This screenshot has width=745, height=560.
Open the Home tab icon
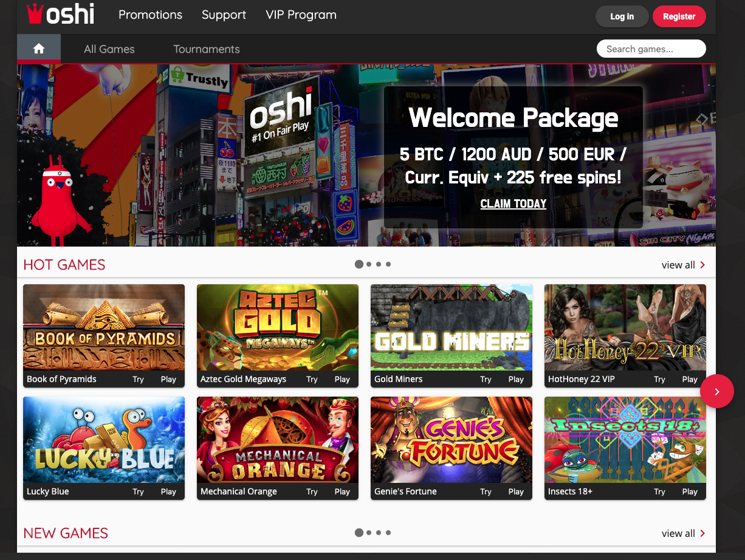pyautogui.click(x=39, y=49)
